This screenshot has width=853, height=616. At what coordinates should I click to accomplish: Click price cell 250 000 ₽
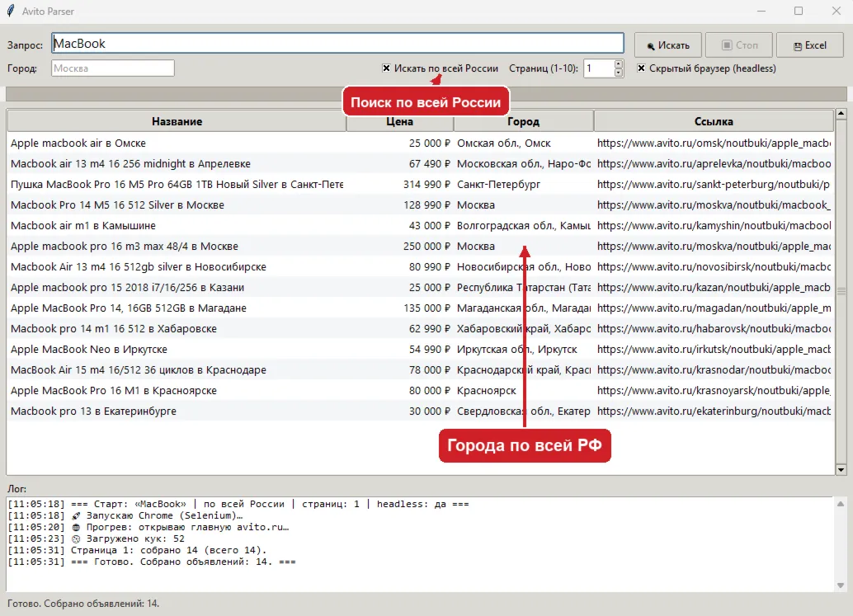coord(426,247)
